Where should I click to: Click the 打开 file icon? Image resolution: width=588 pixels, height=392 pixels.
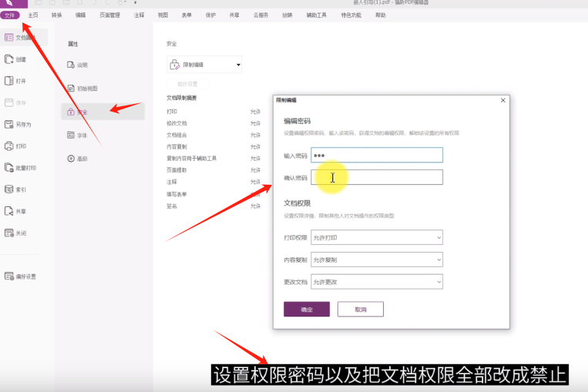tap(9, 81)
